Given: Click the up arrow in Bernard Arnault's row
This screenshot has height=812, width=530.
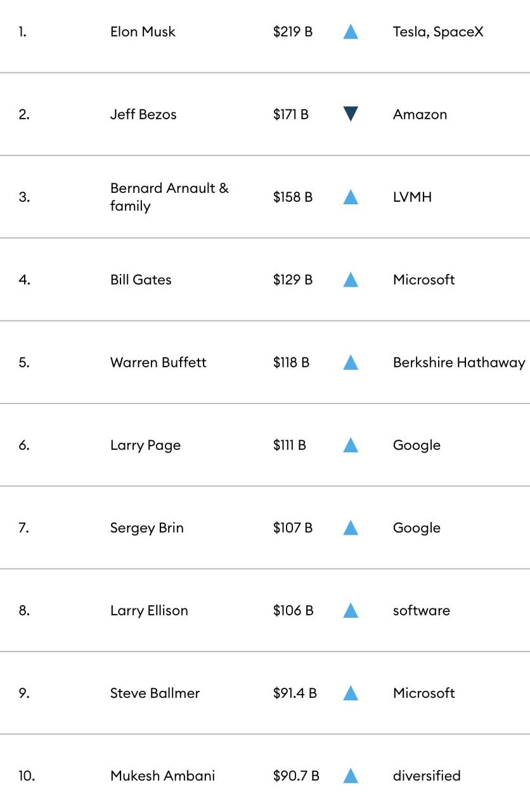Looking at the screenshot, I should pyautogui.click(x=351, y=197).
